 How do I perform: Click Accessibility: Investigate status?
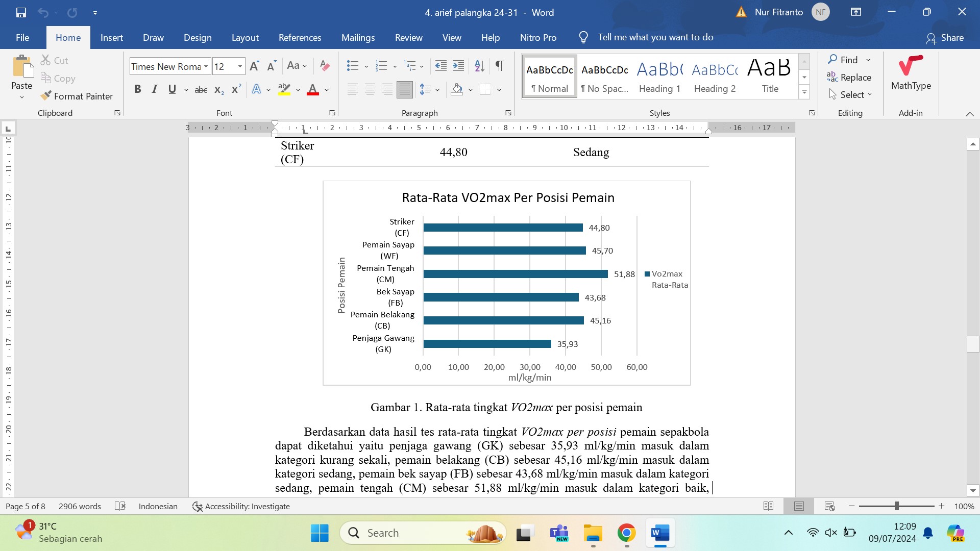[241, 506]
